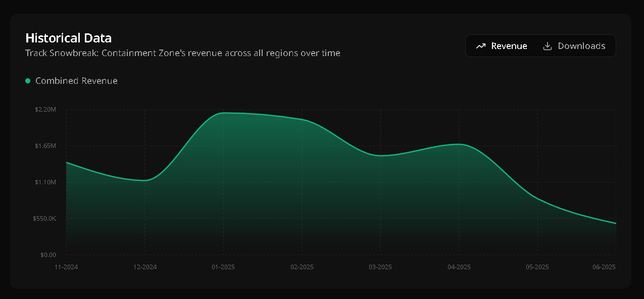Viewport: 644px width, 299px height.
Task: Switch to the Downloads tab
Action: coord(574,46)
